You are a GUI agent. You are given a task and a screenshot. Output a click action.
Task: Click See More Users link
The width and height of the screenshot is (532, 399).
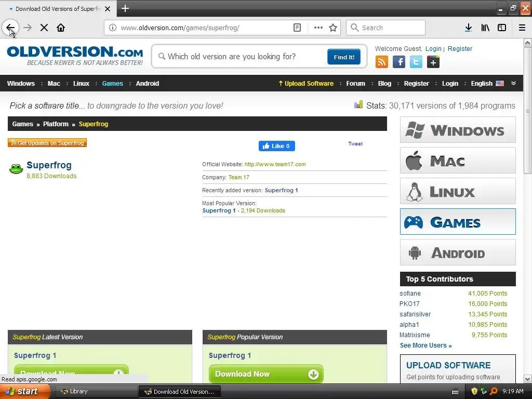coord(426,345)
